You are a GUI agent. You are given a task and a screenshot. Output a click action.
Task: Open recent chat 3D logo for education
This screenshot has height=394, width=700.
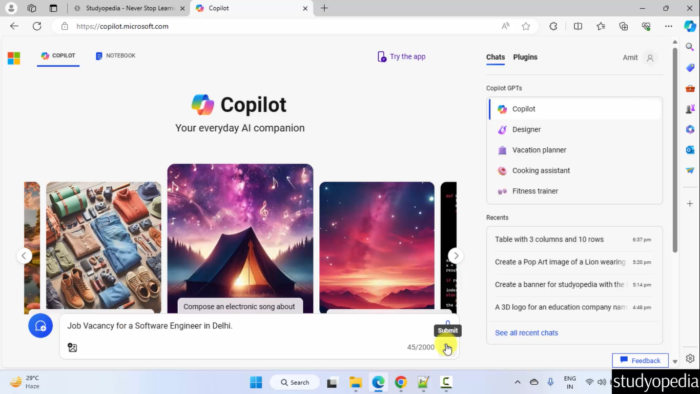click(574, 307)
